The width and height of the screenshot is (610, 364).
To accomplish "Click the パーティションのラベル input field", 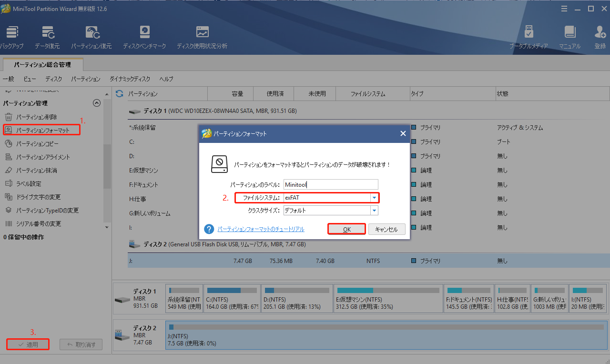I will [x=331, y=184].
